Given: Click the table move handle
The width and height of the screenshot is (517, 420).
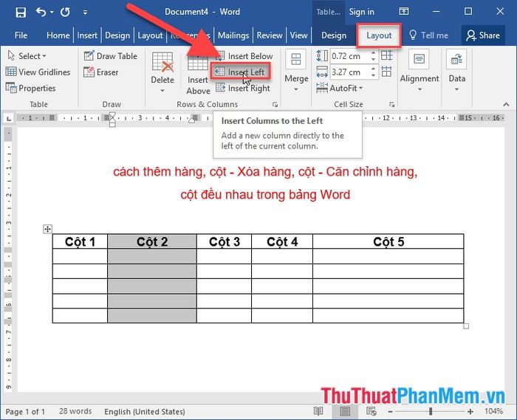Looking at the screenshot, I should click(47, 229).
